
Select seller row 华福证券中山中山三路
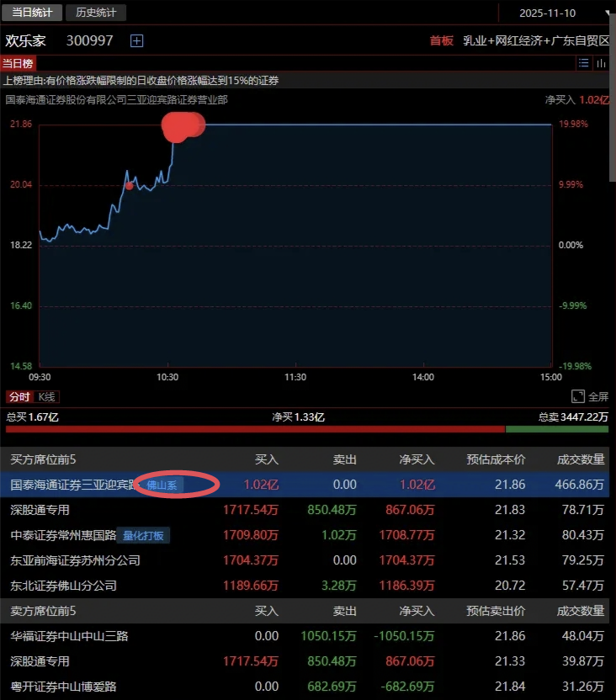point(305,636)
